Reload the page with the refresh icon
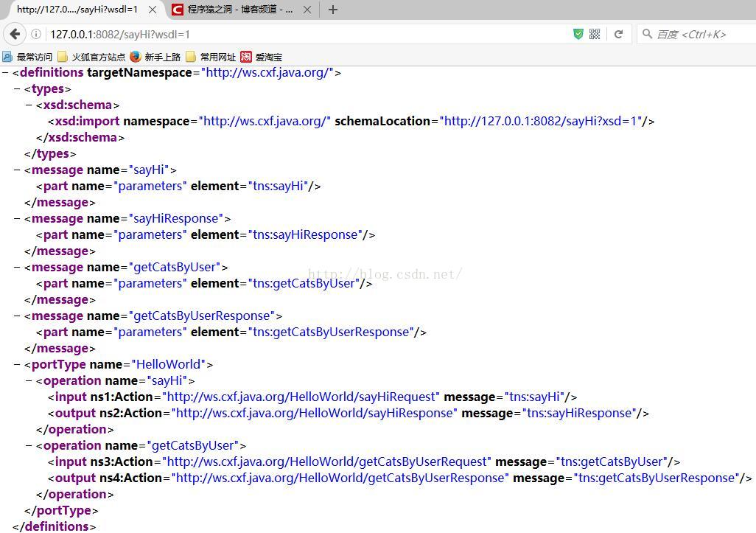Viewport: 756px width, 533px height. 619,34
